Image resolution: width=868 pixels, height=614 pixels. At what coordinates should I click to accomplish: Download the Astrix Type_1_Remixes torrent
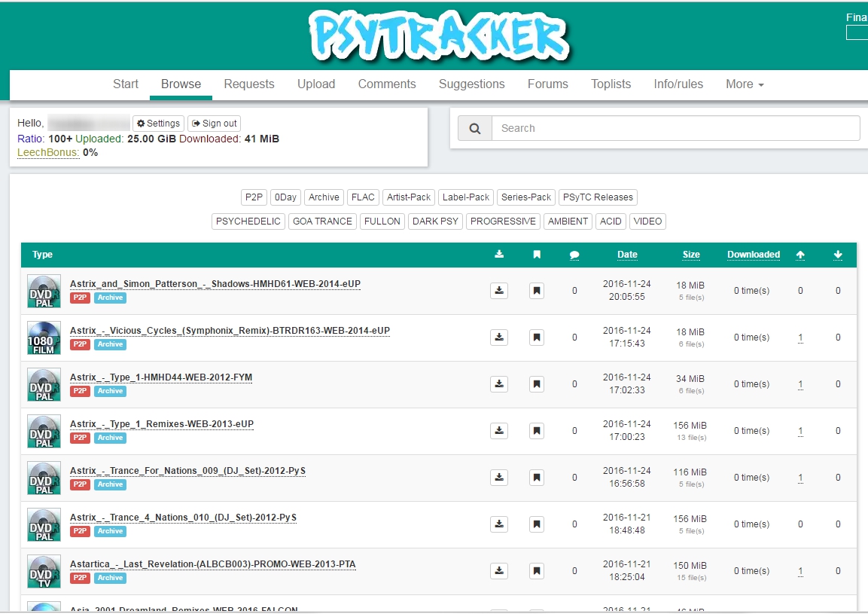499,431
